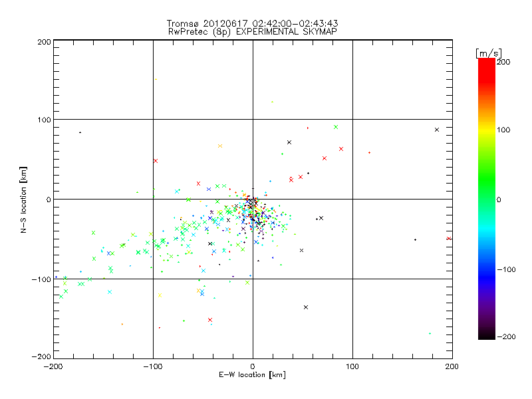This screenshot has height=399, width=532.
Task: Click the red X marker near bottom center
Action: tap(210, 320)
